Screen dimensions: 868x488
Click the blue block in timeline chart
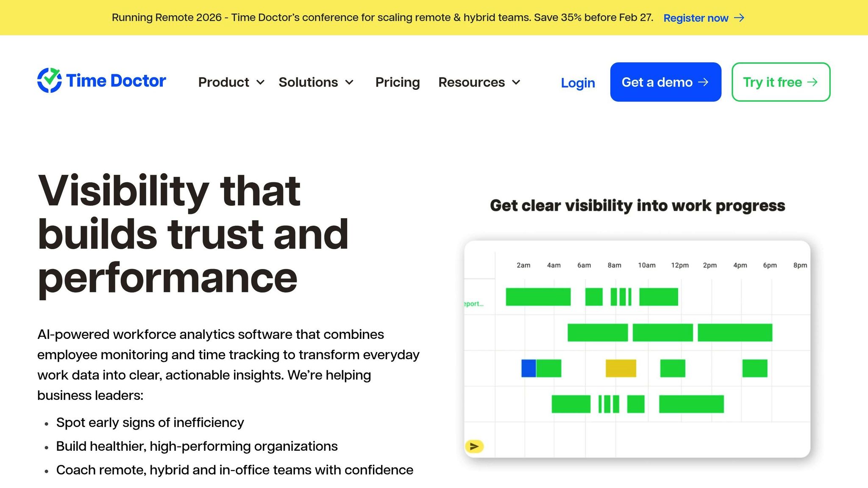[529, 368]
